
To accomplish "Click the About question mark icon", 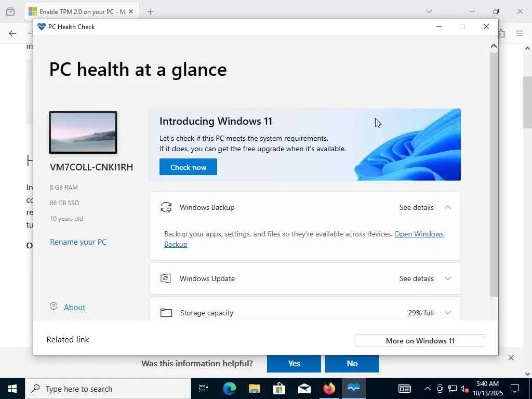I will pyautogui.click(x=54, y=307).
